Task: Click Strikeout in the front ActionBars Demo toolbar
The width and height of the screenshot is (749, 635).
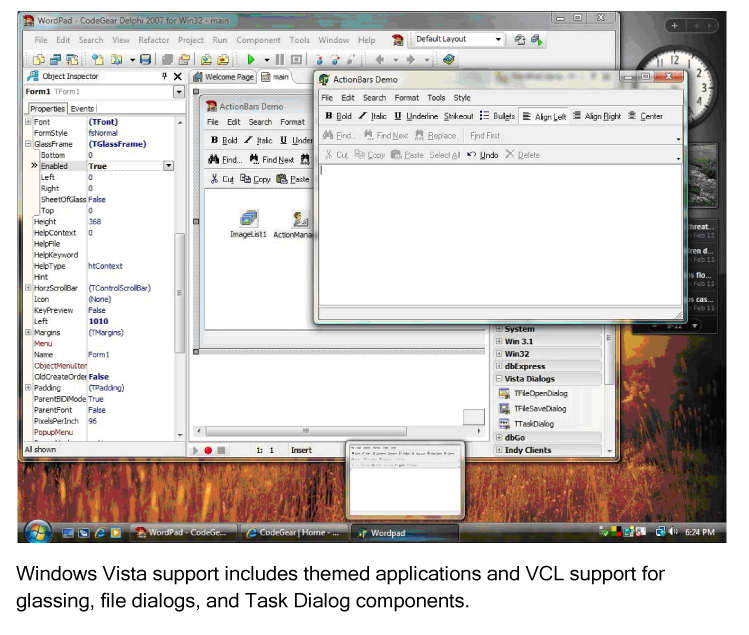Action: tap(459, 116)
